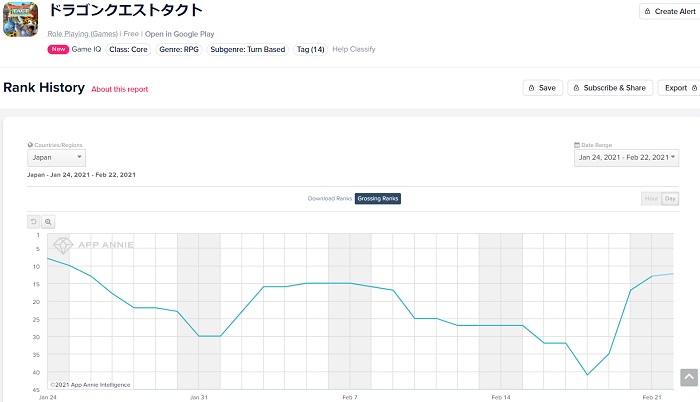
Task: Click the lock icon on Save button
Action: pyautogui.click(x=531, y=88)
